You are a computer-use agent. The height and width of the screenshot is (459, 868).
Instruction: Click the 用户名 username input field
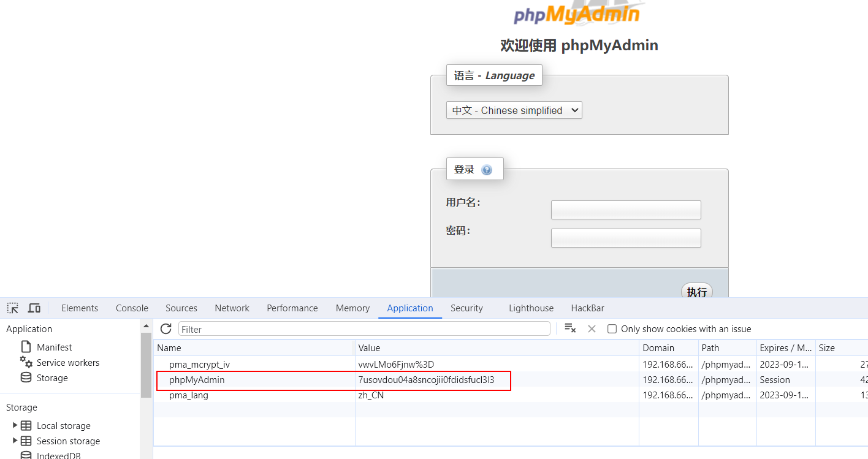(625, 210)
